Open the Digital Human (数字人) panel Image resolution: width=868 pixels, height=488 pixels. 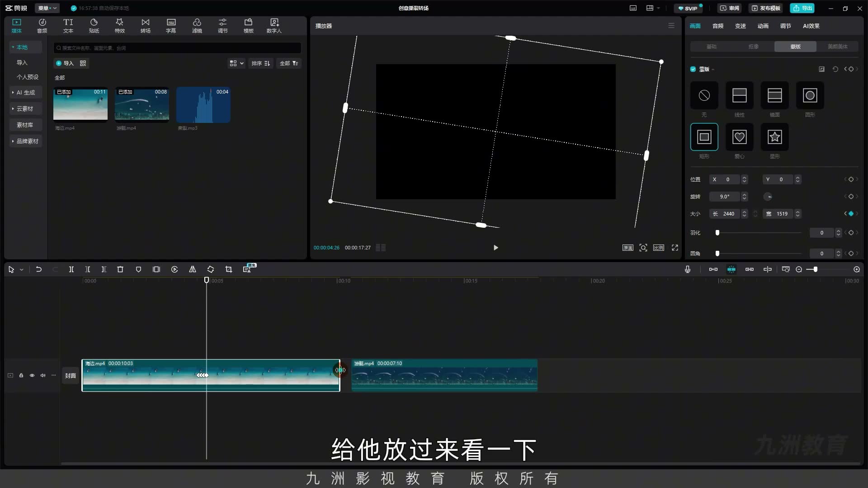tap(274, 26)
